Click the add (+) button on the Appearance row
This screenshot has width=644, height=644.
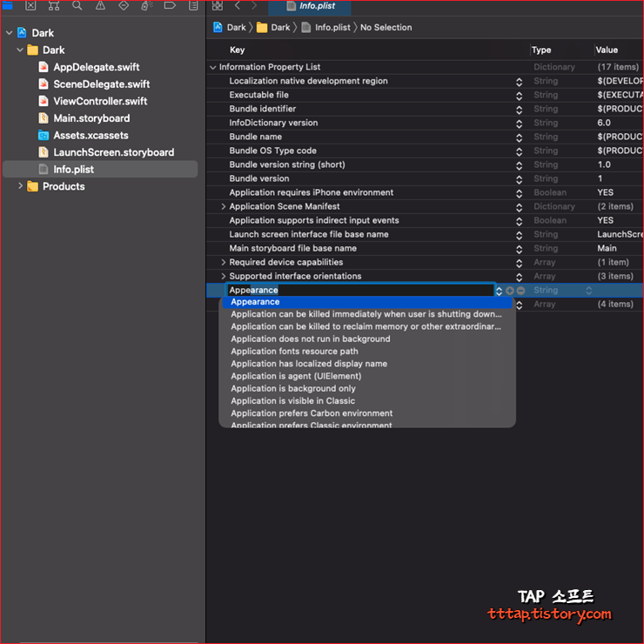(510, 291)
